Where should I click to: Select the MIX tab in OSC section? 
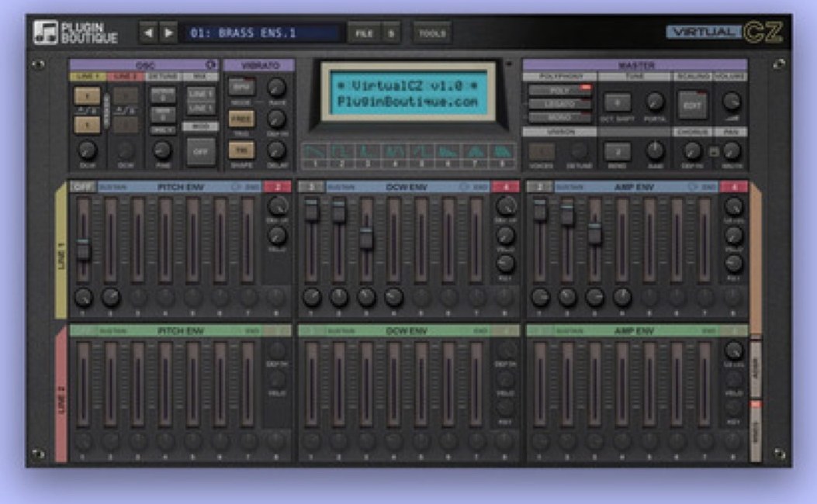coord(201,77)
